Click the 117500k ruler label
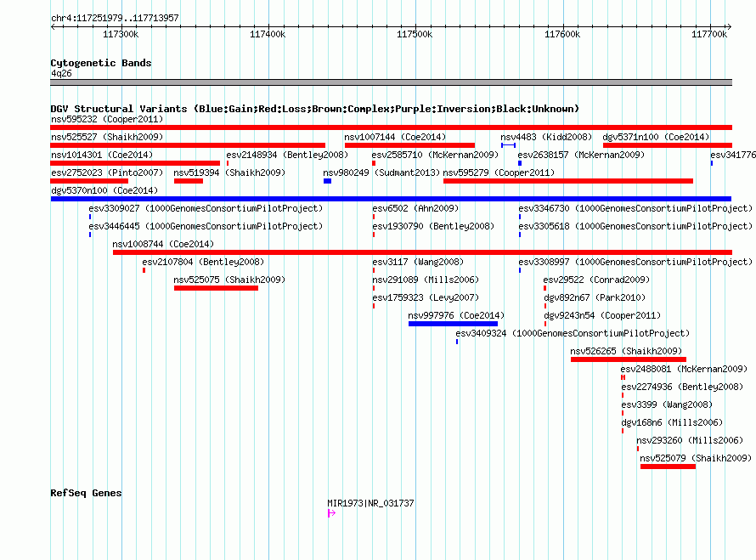Viewport: 756px width, 560px height. [x=415, y=34]
